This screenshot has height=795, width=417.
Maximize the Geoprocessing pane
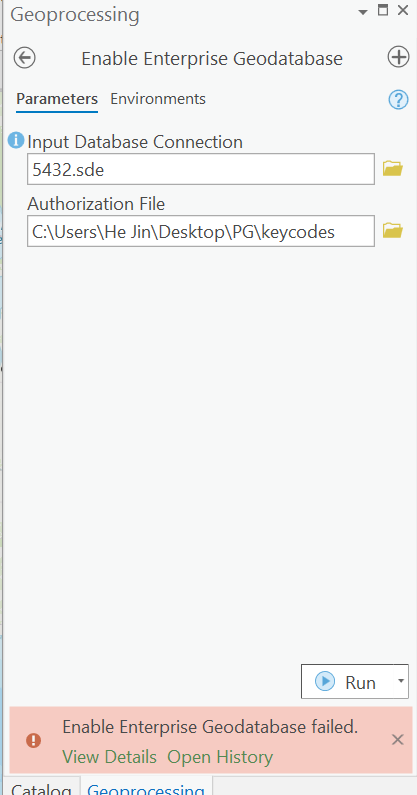point(384,10)
